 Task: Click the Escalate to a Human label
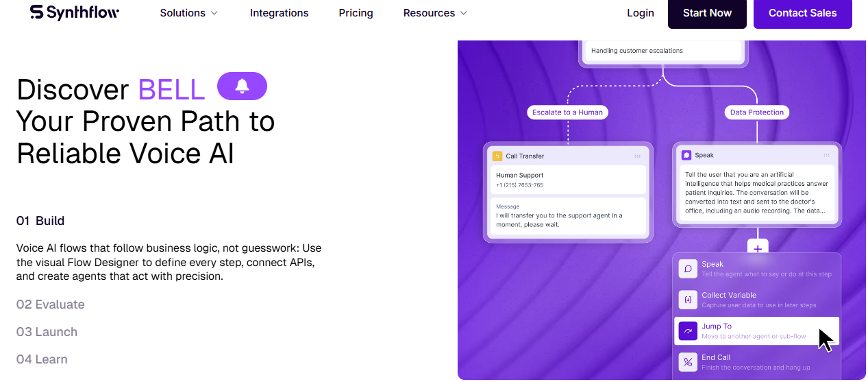coord(567,112)
